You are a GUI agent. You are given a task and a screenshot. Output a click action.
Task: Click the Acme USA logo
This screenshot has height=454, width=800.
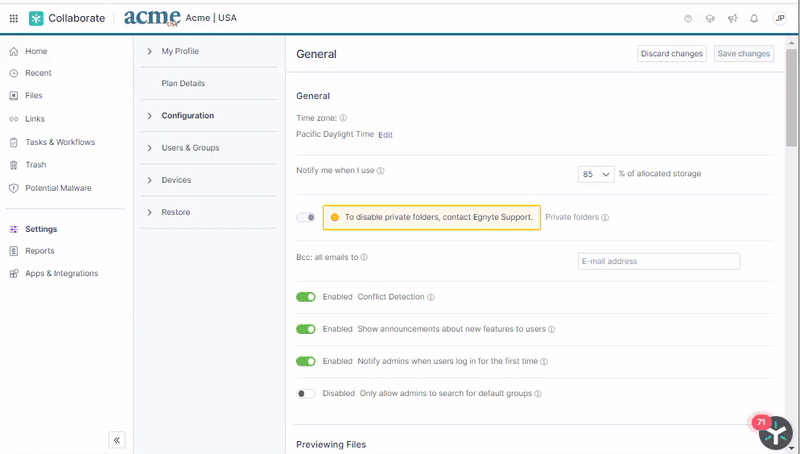[x=153, y=18]
